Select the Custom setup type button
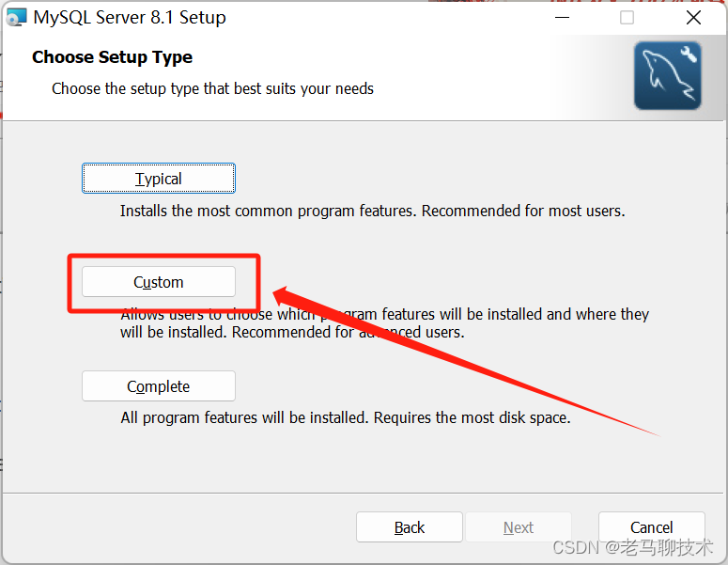Viewport: 728px width, 565px height. click(159, 282)
